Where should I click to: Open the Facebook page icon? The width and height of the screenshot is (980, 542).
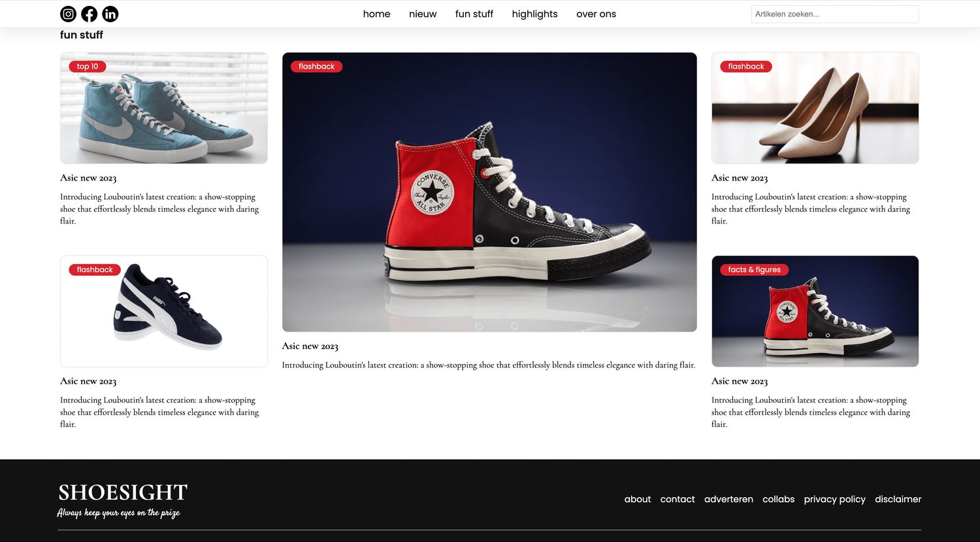click(x=90, y=14)
